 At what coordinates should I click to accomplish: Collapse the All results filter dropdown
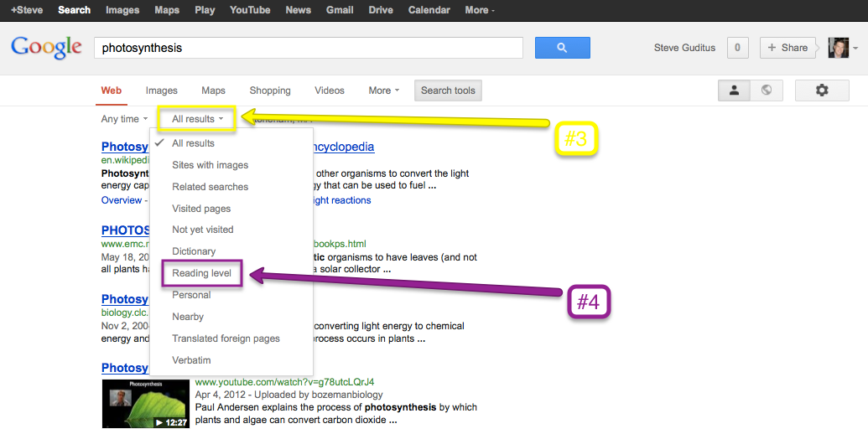pos(197,119)
